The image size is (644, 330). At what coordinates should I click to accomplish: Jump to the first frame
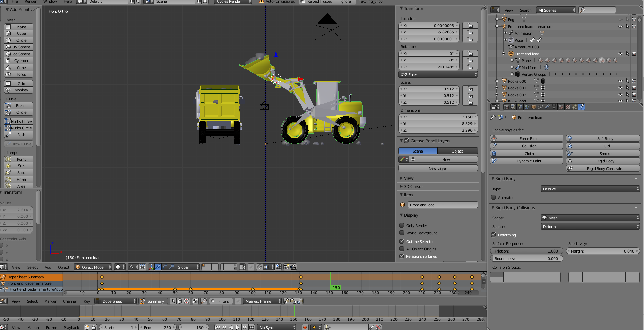(218, 327)
